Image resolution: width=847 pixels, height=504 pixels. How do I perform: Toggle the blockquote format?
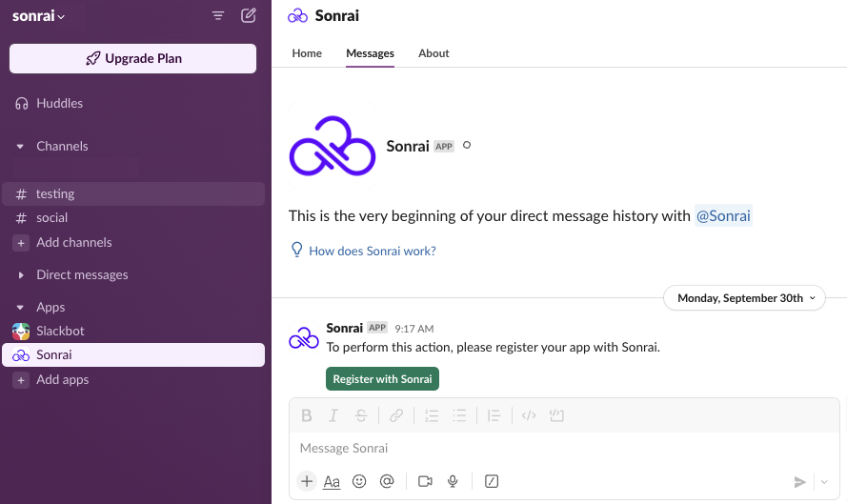coord(494,415)
